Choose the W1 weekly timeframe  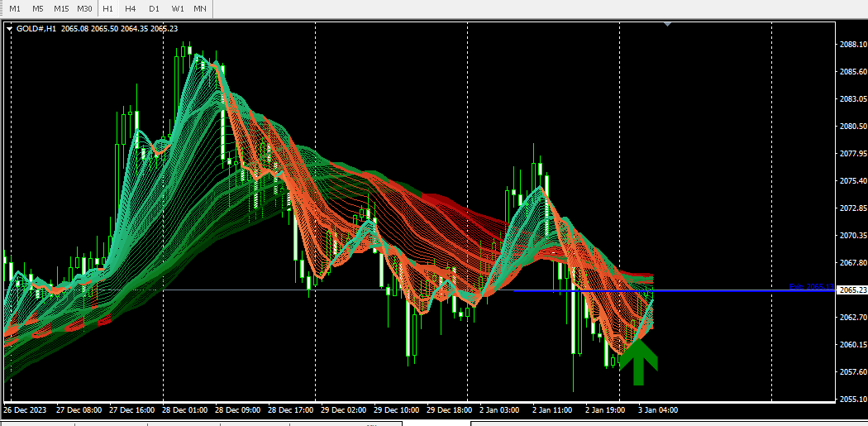(177, 8)
